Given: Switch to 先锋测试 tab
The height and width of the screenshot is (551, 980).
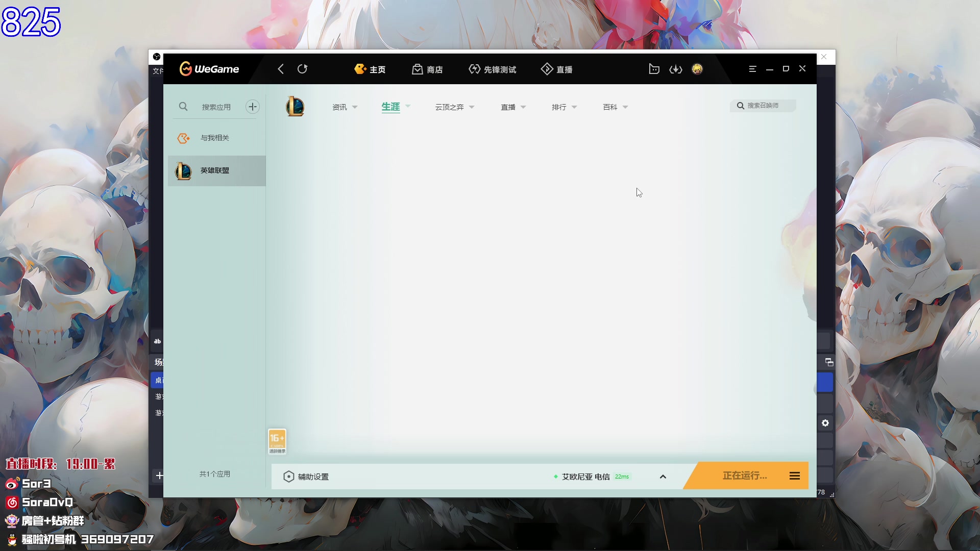Looking at the screenshot, I should (x=492, y=69).
